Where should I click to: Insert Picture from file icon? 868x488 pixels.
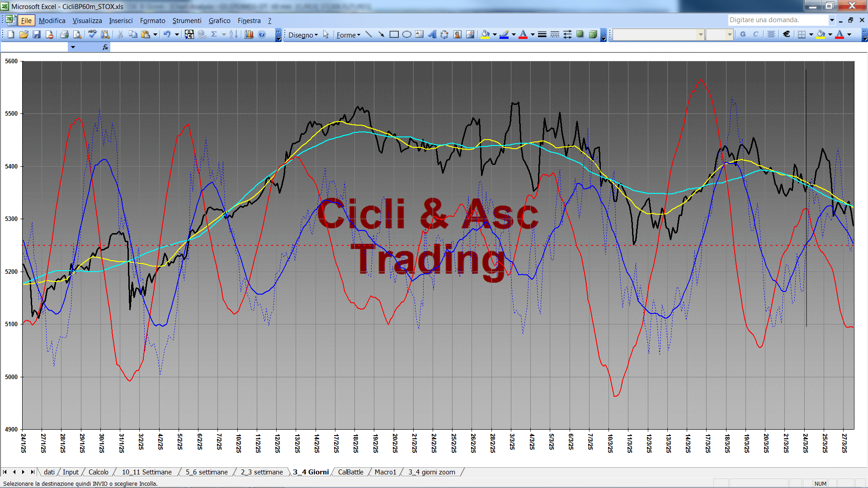pyautogui.click(x=470, y=34)
